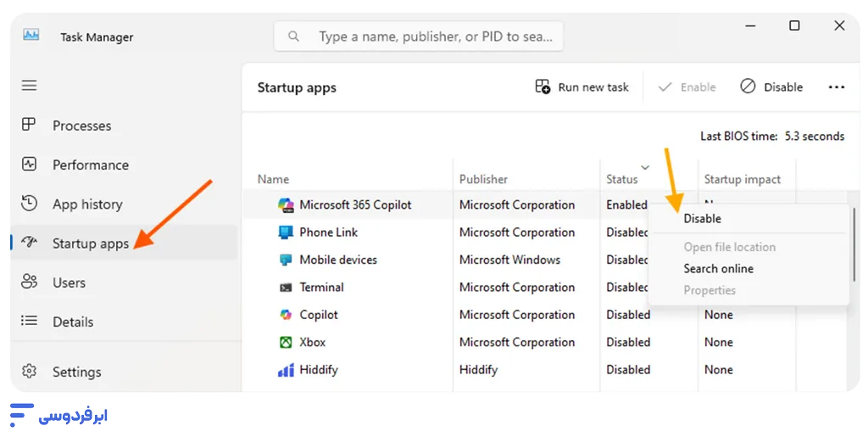Select the Hiddify startup entry
This screenshot has height=437, width=868.
pyautogui.click(x=318, y=370)
